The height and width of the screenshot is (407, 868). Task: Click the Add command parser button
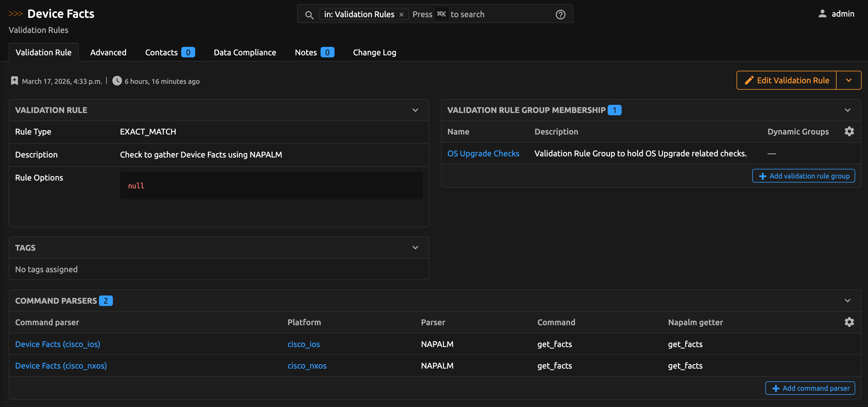(810, 388)
